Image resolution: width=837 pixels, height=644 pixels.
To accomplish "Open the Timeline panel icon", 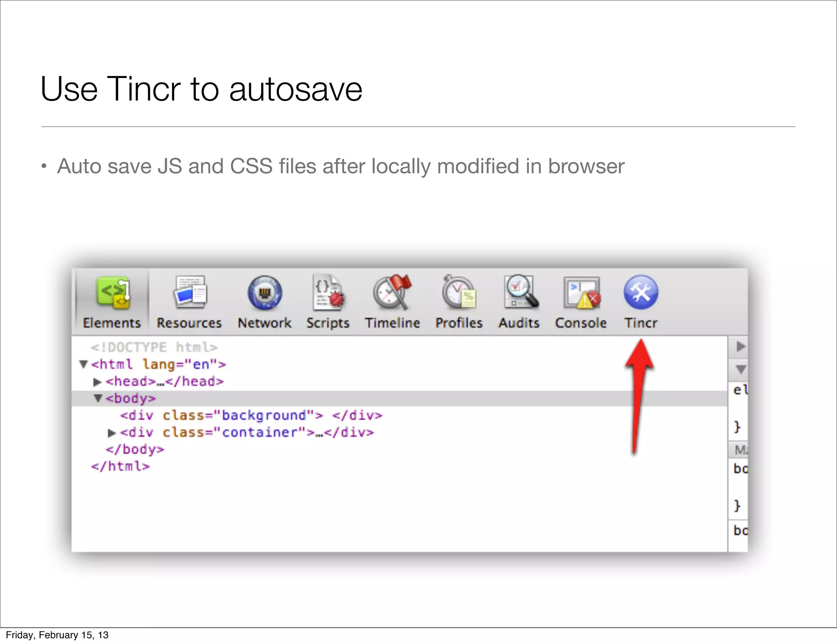I will point(392,292).
